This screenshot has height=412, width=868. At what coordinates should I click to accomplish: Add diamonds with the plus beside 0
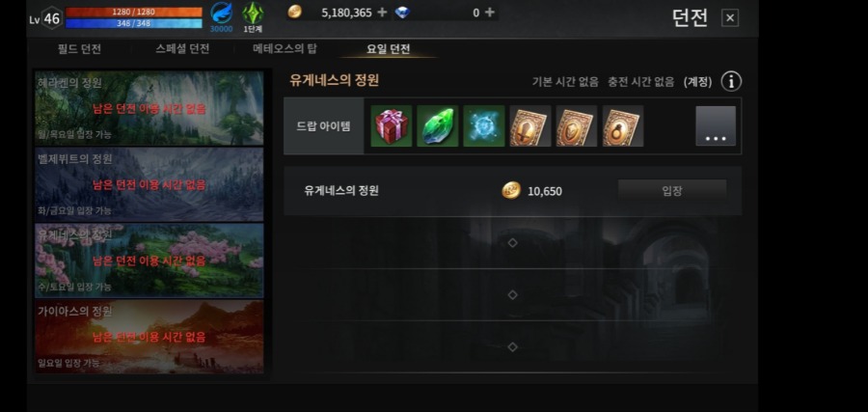tap(489, 13)
